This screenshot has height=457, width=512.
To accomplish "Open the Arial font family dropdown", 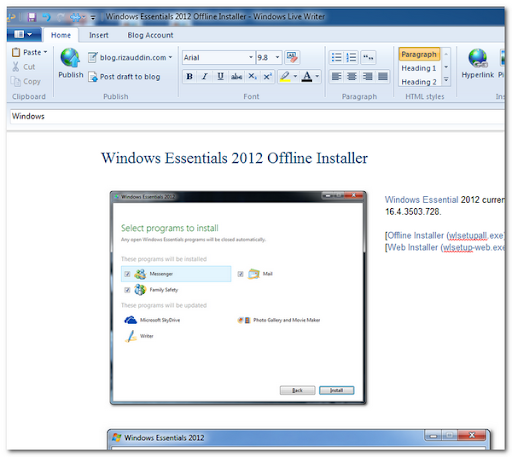I will 251,57.
